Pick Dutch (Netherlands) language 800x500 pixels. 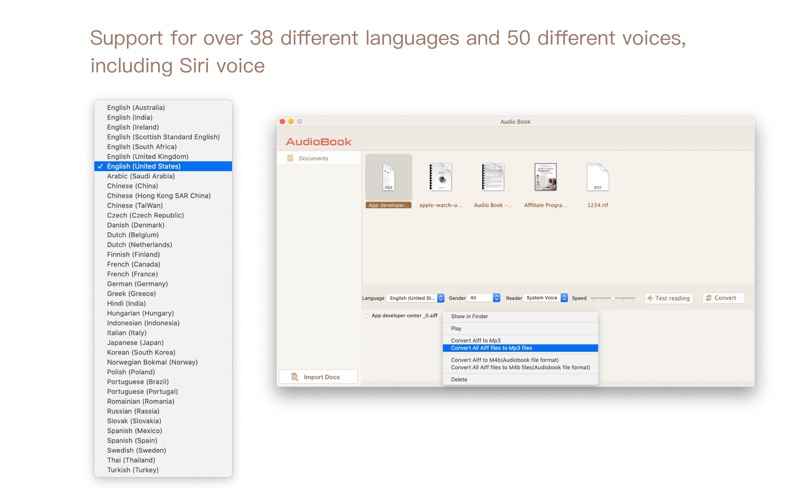(x=163, y=244)
